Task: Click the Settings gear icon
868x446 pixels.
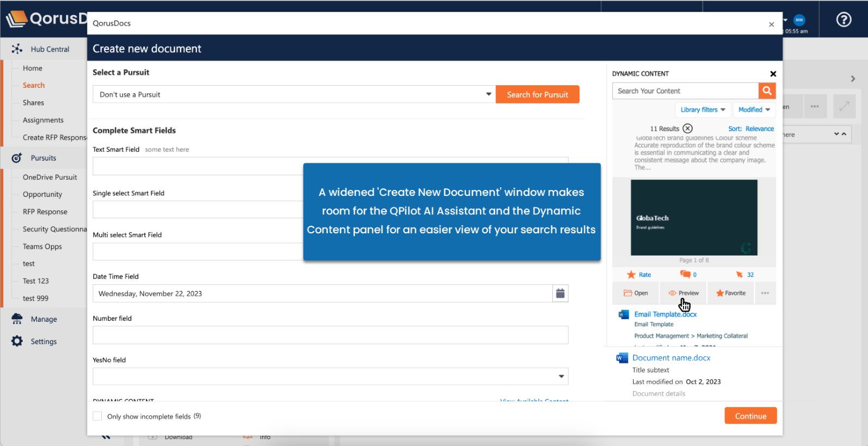Action: [x=17, y=341]
